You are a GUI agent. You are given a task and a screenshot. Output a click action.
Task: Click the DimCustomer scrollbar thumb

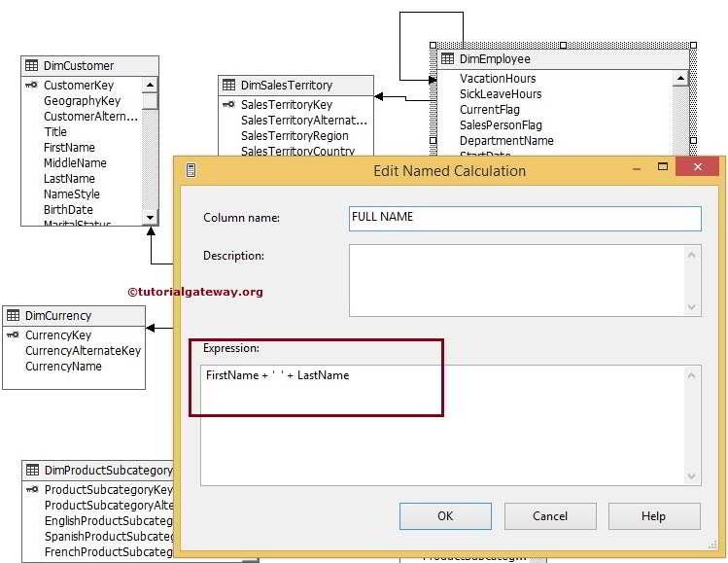(x=150, y=101)
